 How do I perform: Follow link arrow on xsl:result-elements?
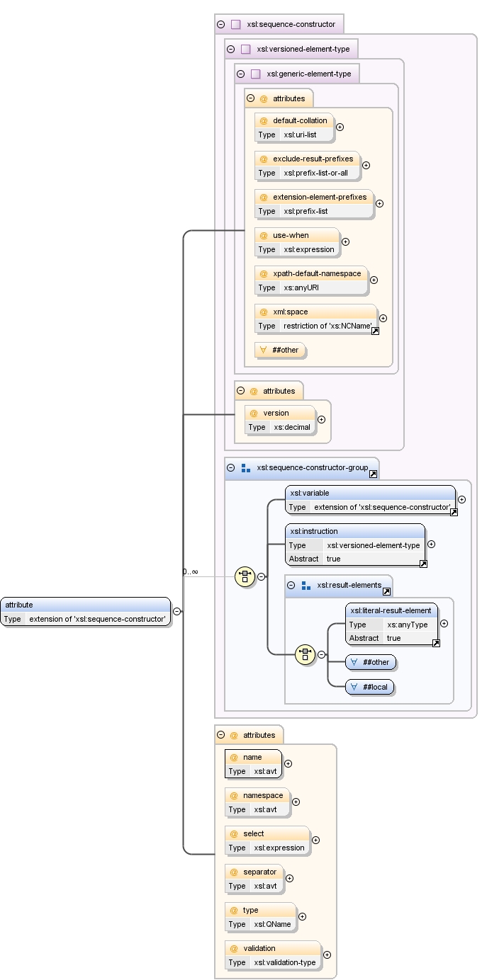(x=386, y=591)
